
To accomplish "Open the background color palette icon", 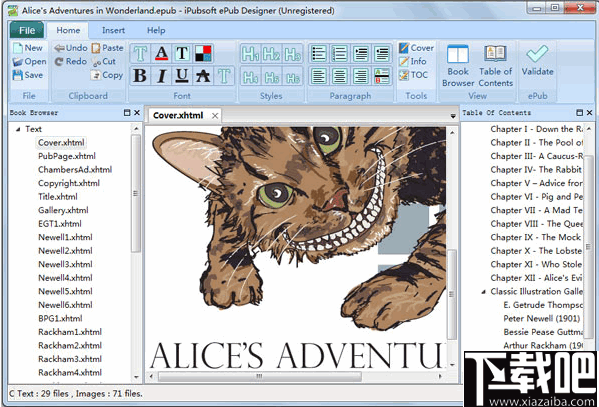I will 203,54.
